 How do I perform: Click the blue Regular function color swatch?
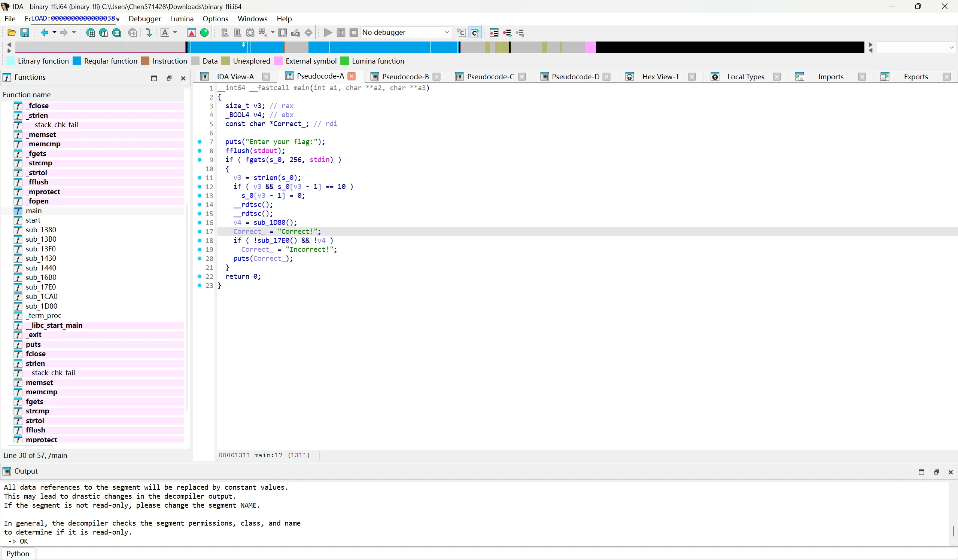[x=77, y=61]
